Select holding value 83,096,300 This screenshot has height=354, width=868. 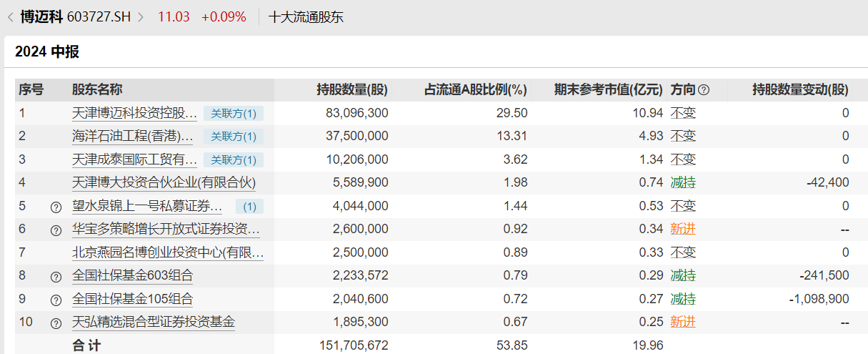[x=356, y=113]
